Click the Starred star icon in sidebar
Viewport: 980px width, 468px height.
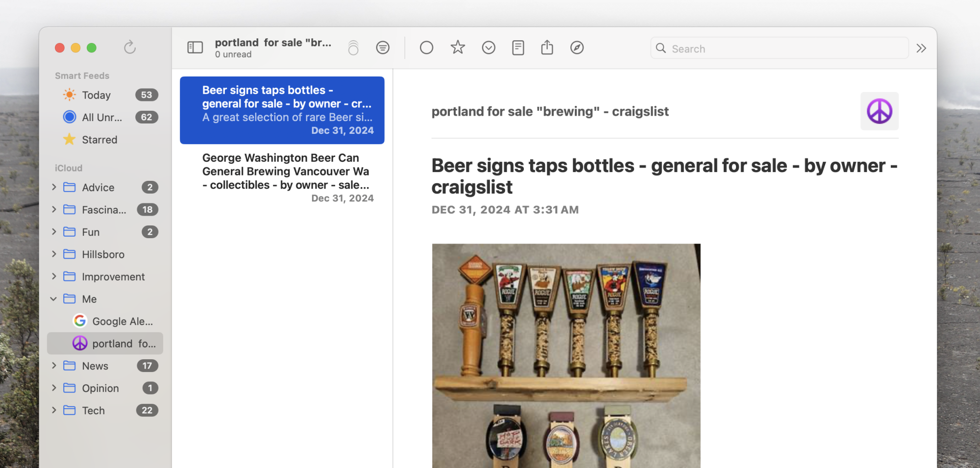coord(70,139)
